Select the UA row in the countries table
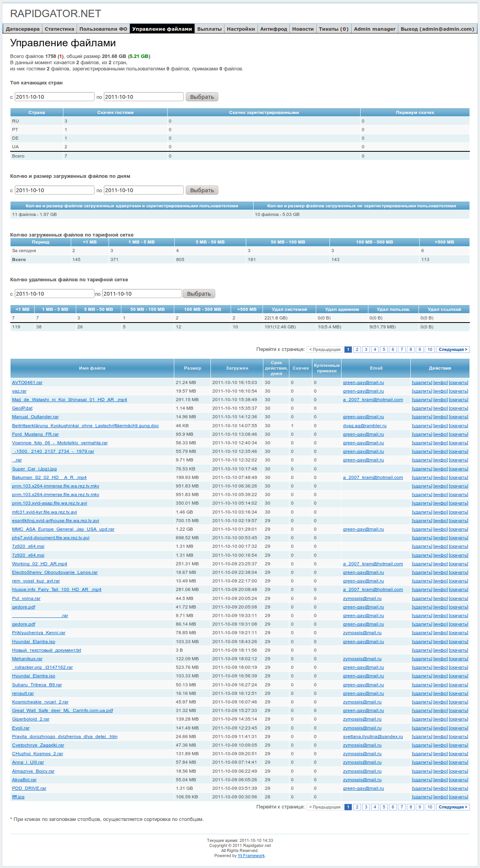480x868 pixels. [240, 147]
